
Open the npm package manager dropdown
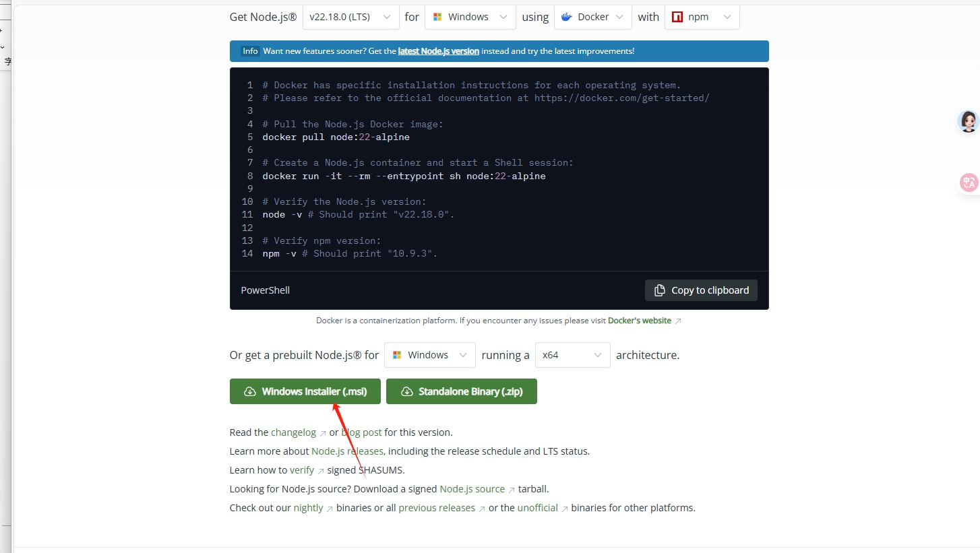point(702,17)
